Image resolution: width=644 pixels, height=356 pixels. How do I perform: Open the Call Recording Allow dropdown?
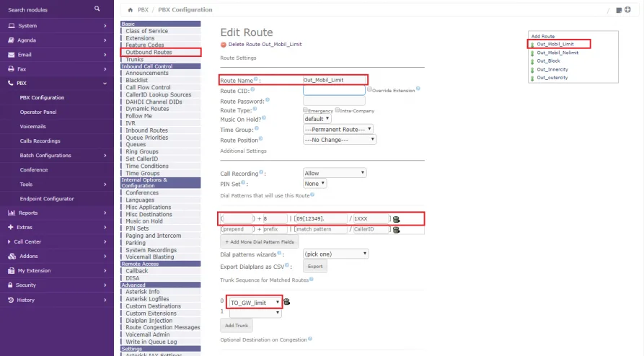pyautogui.click(x=335, y=173)
